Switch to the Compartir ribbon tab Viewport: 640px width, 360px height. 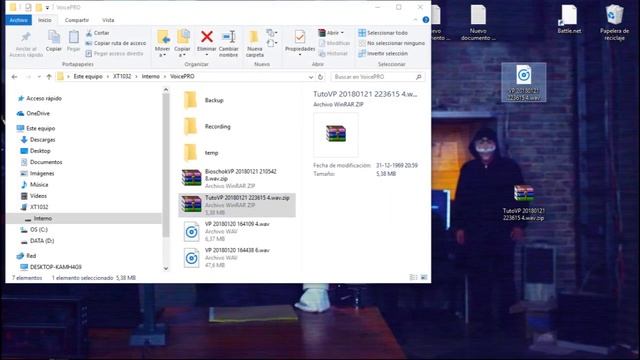pyautogui.click(x=77, y=20)
